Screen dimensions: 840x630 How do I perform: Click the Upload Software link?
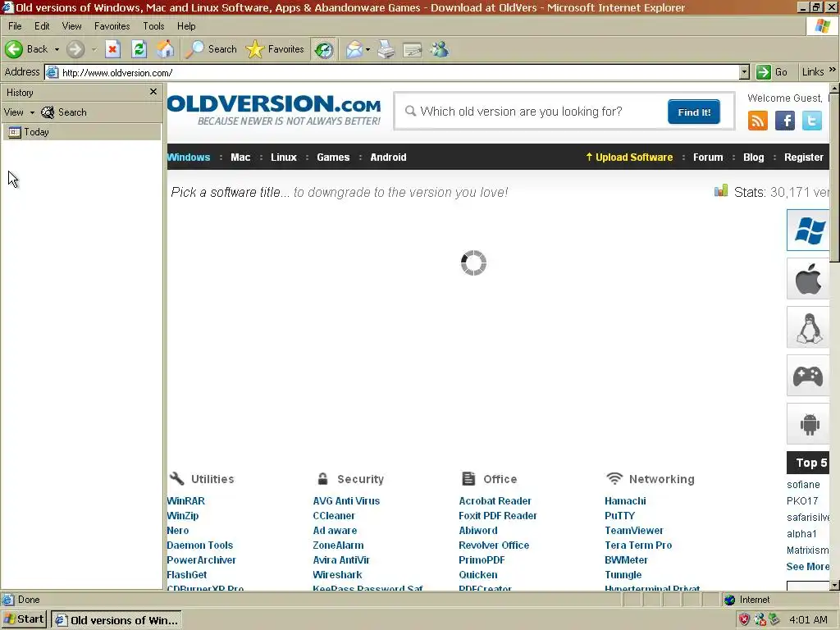pos(629,157)
